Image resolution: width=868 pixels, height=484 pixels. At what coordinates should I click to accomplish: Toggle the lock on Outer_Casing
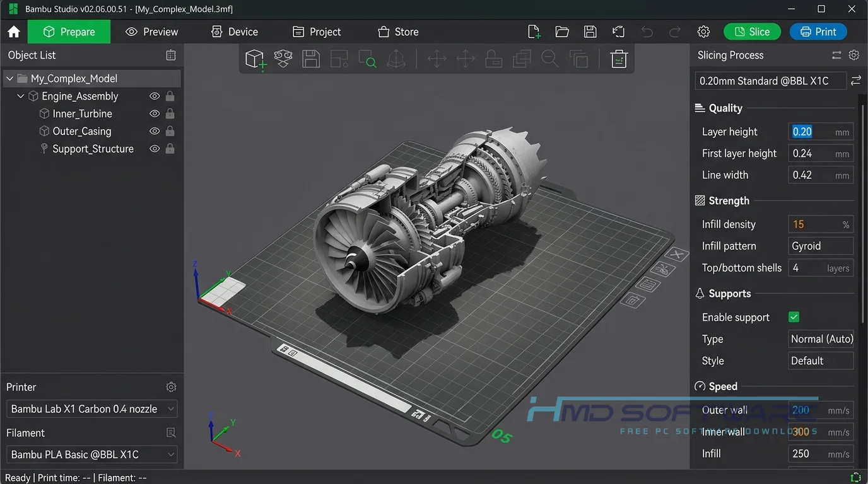[170, 131]
